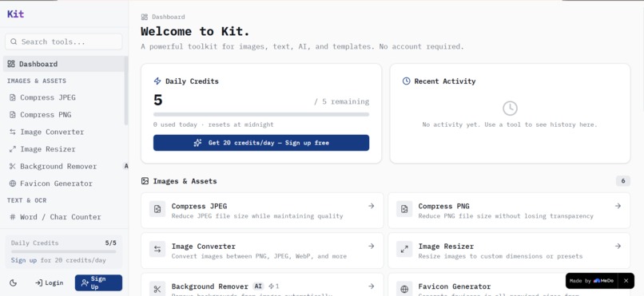Open Word / Char Counter from sidebar

64,217
